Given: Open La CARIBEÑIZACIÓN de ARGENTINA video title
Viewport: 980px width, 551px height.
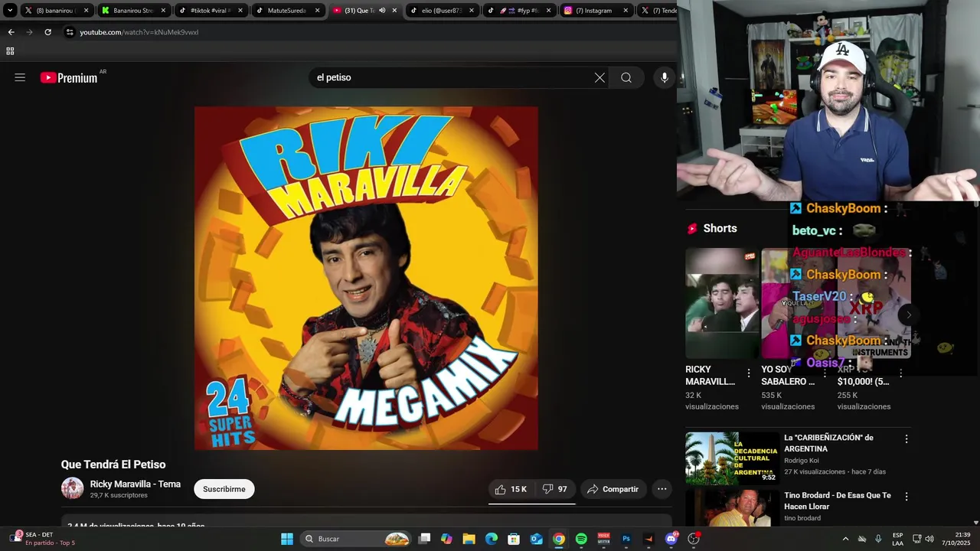Looking at the screenshot, I should point(828,443).
